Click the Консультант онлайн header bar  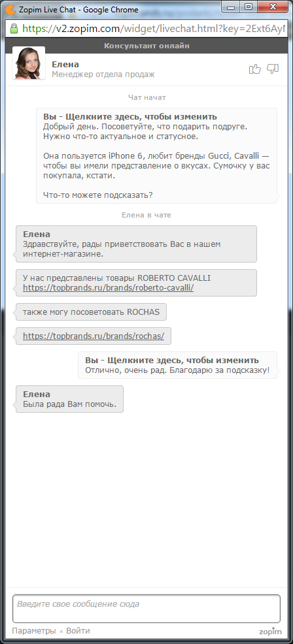[146, 46]
